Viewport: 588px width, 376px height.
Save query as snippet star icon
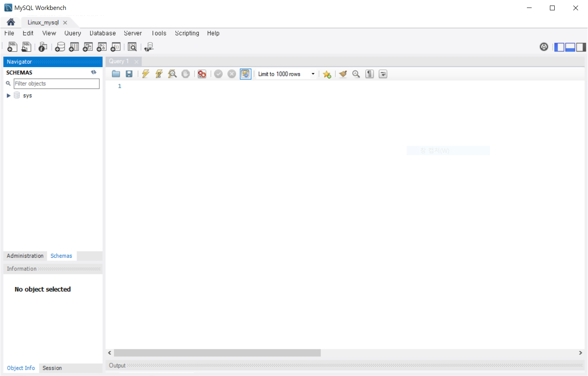pyautogui.click(x=327, y=74)
